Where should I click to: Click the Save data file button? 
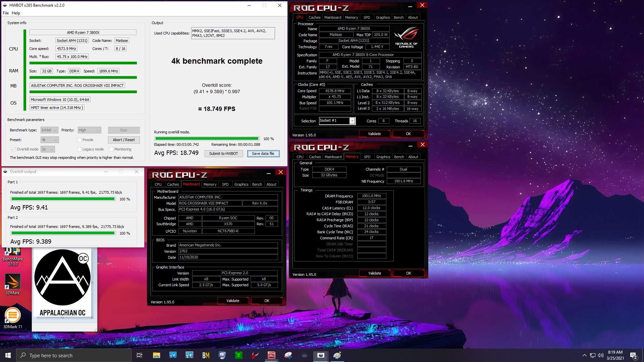263,154
